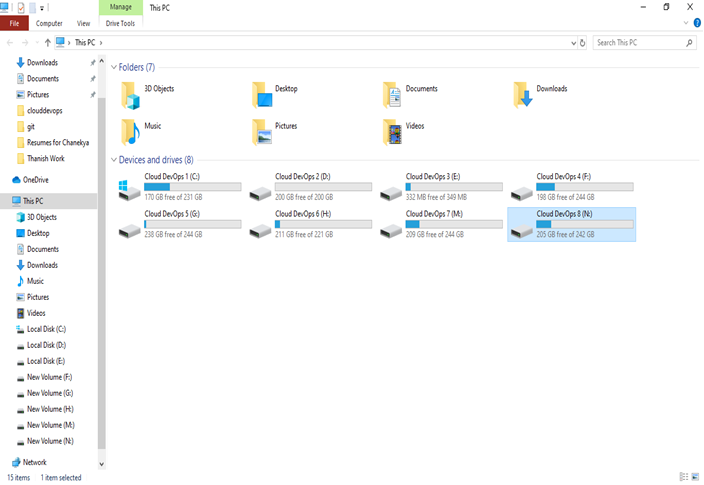Image resolution: width=704 pixels, height=485 pixels.
Task: Open the File menu
Action: (x=14, y=22)
